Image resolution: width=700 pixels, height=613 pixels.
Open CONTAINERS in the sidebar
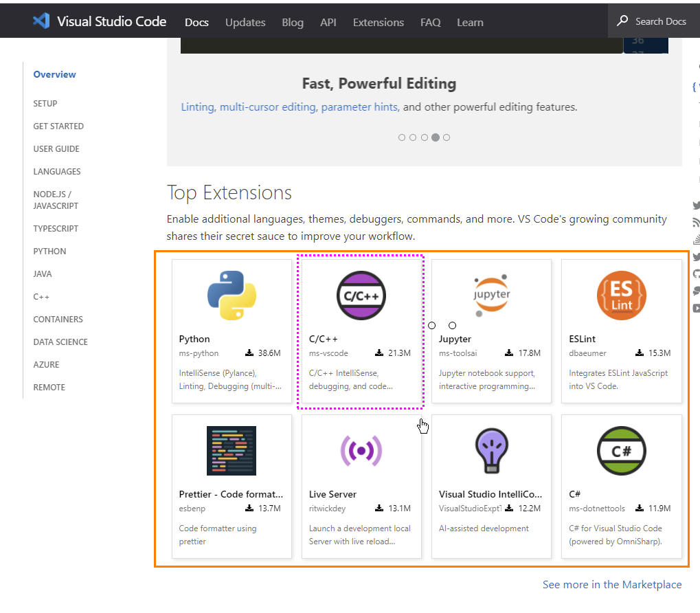click(x=58, y=320)
